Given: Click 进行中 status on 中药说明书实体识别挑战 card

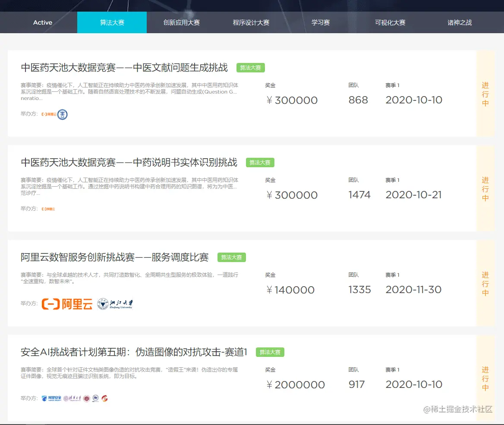Looking at the screenshot, I should point(485,188).
